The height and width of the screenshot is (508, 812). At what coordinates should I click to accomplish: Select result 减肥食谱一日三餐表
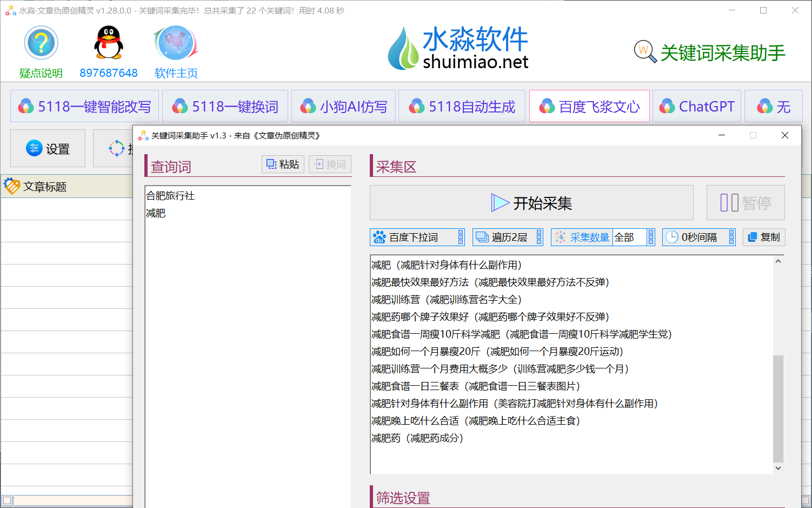pos(476,386)
